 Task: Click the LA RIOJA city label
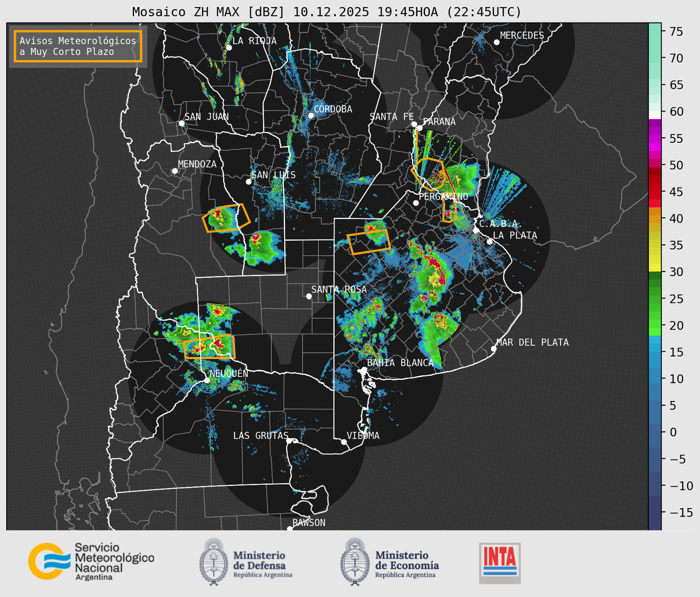tap(254, 41)
